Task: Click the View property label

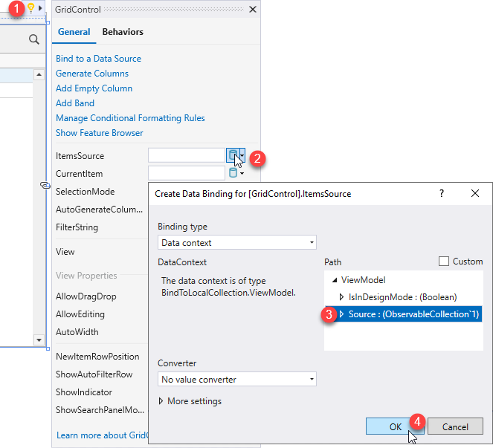Action: click(x=65, y=252)
